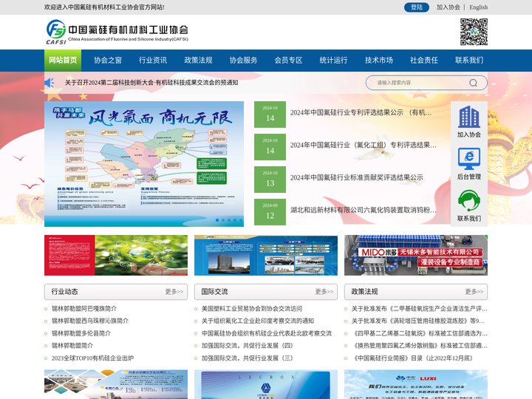Click the green 2024-09 12 date tile
Image resolution: width=532 pixels, height=399 pixels.
(x=270, y=212)
